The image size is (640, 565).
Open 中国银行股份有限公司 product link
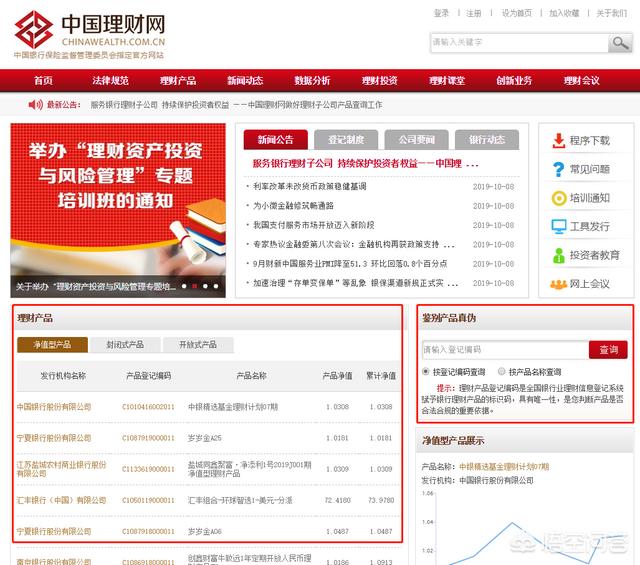pos(54,407)
